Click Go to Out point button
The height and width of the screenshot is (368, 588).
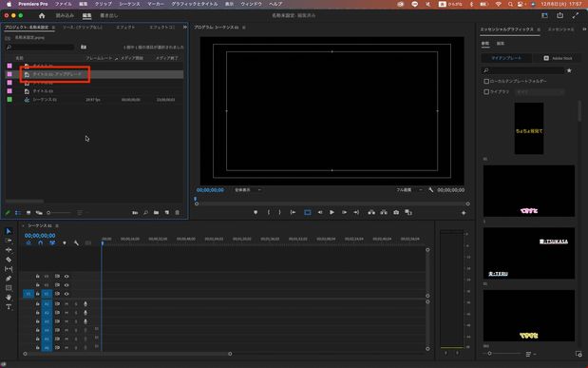pos(356,213)
